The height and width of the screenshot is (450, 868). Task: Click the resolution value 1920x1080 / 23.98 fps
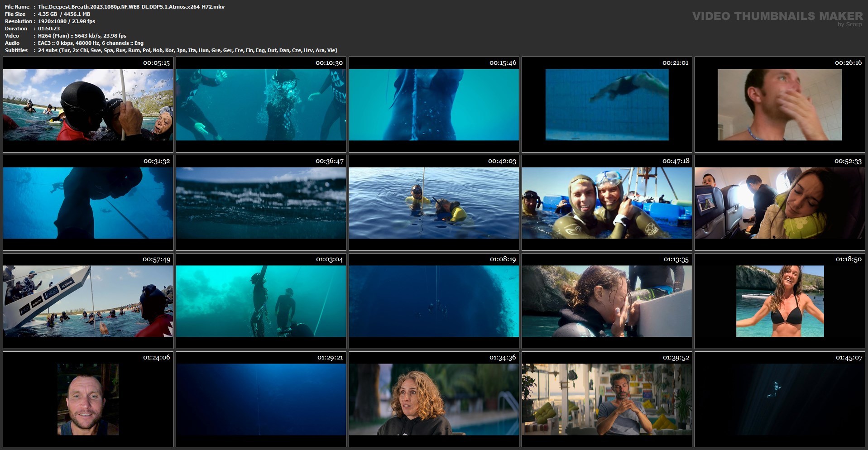(x=67, y=21)
